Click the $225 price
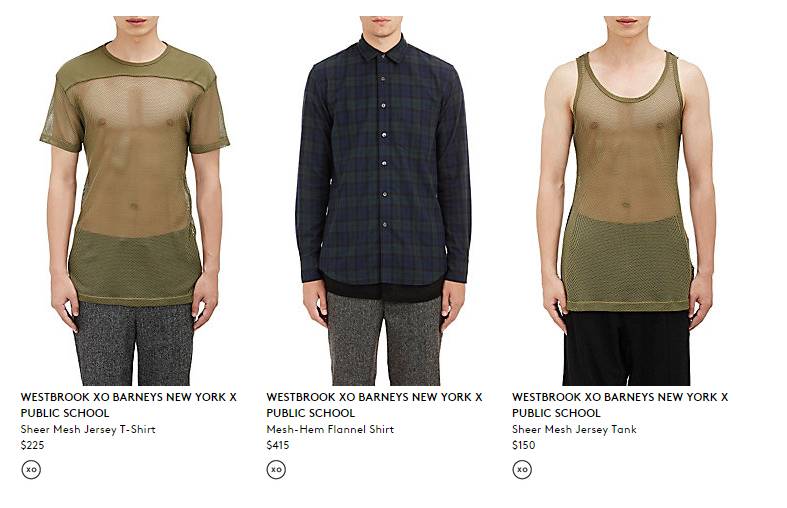Screen dimensions: 787x508 [x=33, y=445]
